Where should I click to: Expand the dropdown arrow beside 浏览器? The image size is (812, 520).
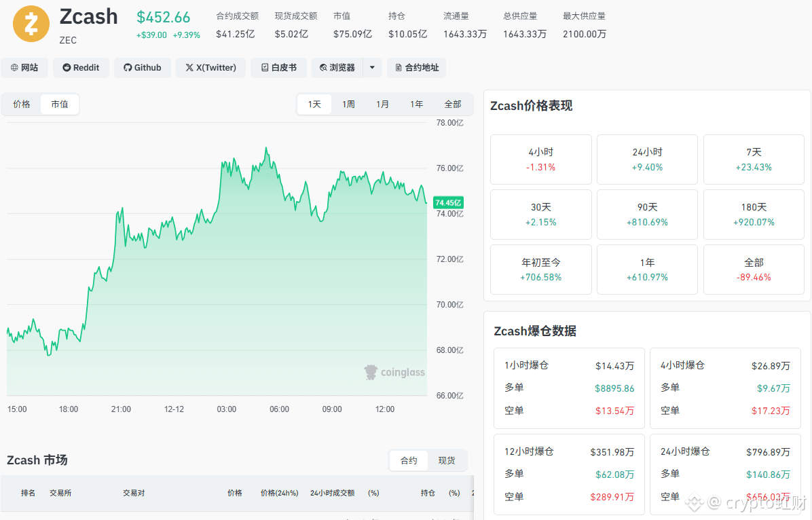(372, 68)
